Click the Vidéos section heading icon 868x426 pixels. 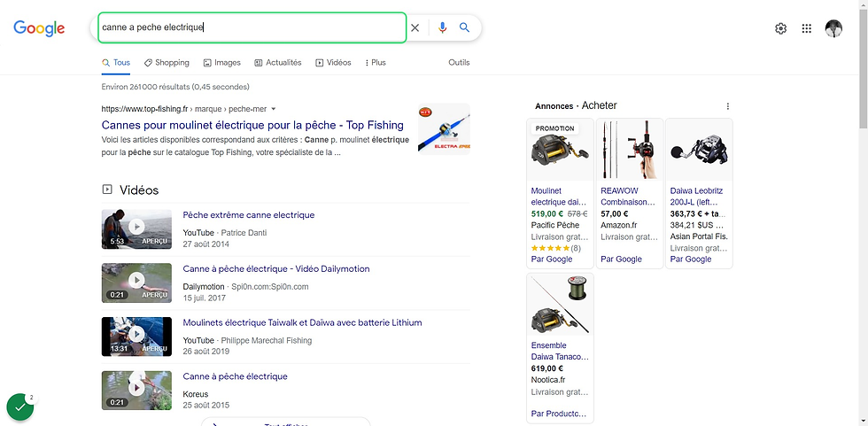(107, 190)
